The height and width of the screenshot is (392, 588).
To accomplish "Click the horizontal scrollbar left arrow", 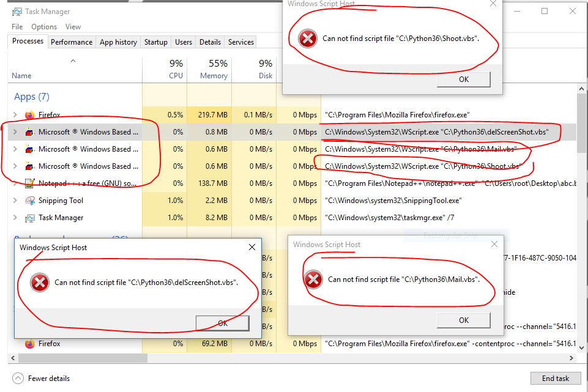I will click(13, 358).
